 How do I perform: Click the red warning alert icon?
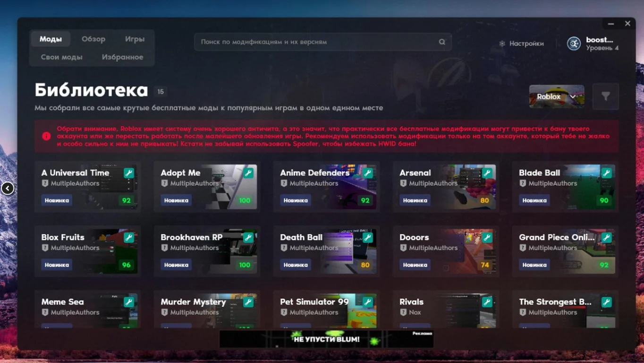click(46, 136)
